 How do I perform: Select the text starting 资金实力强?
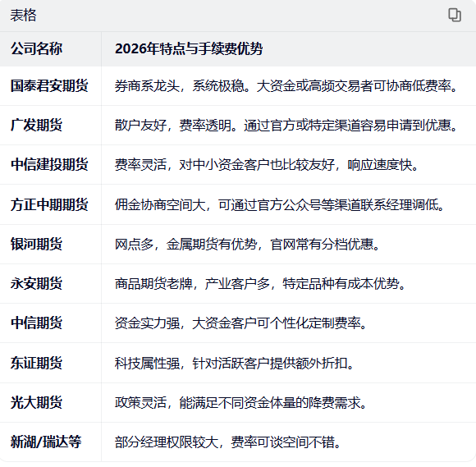pos(240,323)
